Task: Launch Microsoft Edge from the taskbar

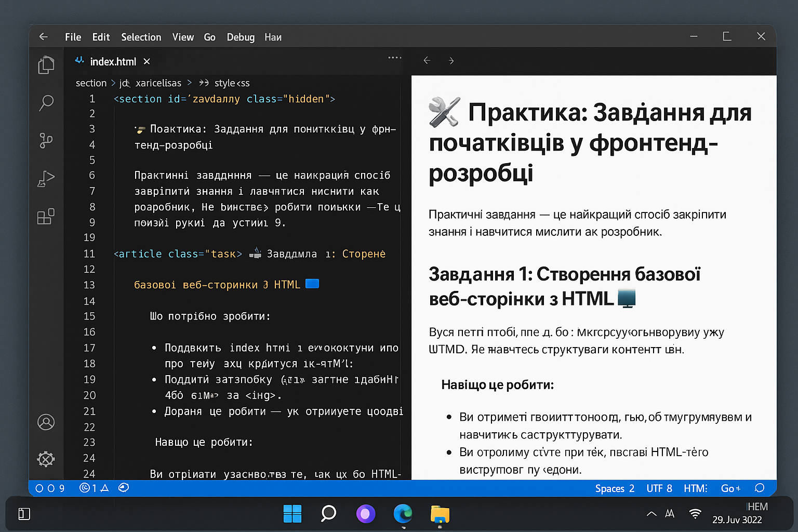Action: click(x=403, y=514)
